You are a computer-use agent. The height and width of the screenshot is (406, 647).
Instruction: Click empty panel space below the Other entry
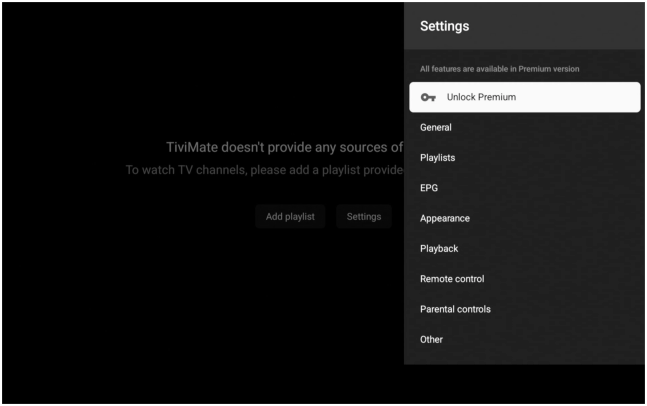click(x=525, y=358)
